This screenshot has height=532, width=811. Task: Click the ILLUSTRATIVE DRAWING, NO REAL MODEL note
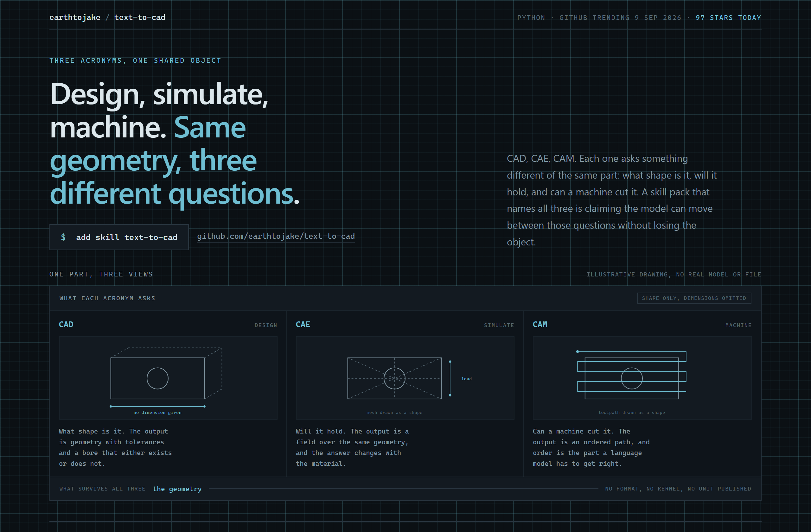(x=674, y=275)
